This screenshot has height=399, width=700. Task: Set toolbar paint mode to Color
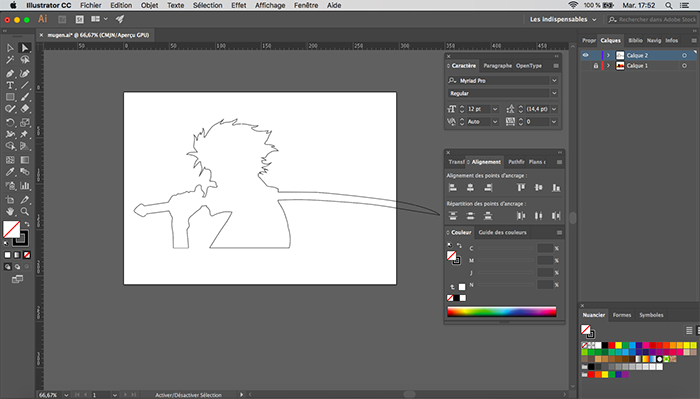[x=8, y=255]
